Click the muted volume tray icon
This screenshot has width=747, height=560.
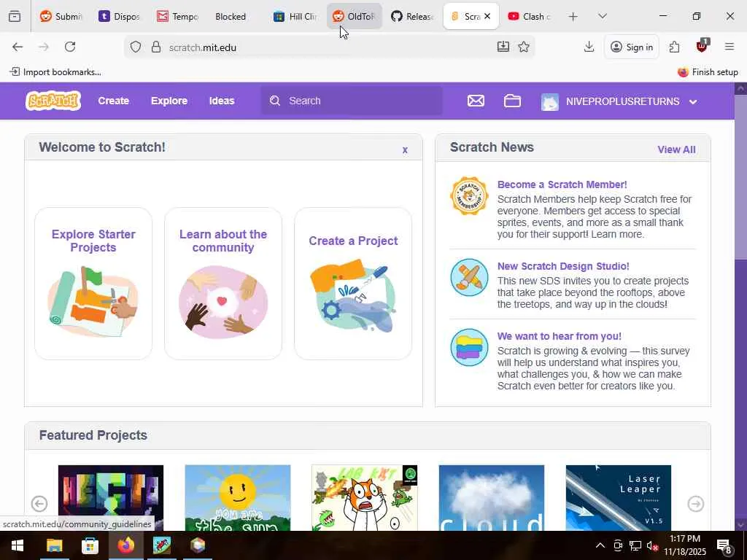[652, 545]
